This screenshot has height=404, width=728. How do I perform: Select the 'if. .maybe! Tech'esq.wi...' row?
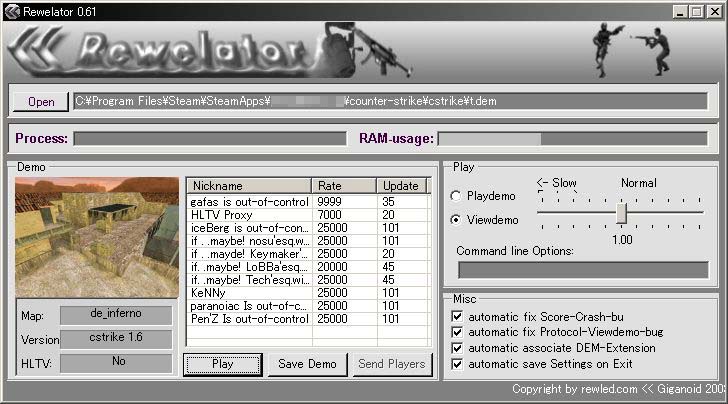[309, 280]
